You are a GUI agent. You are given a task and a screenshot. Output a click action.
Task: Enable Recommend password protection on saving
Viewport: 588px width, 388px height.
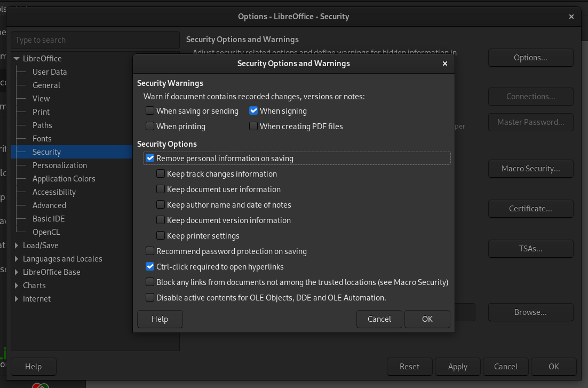(150, 251)
